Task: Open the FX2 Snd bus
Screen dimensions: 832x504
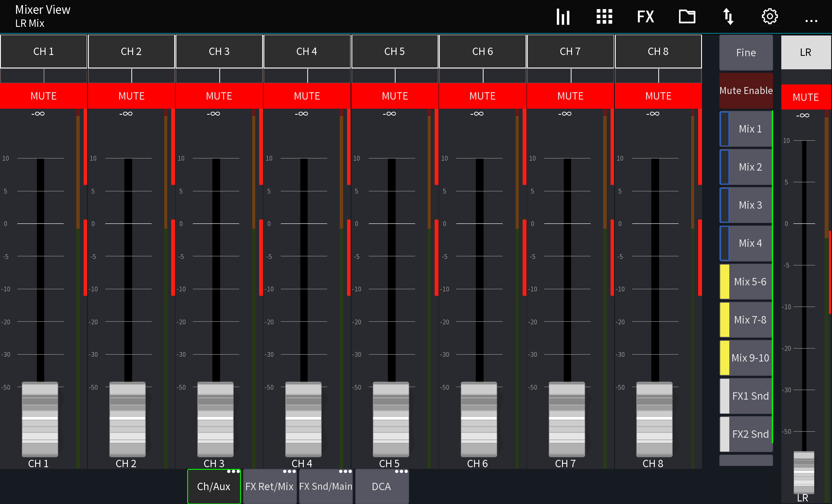Action: 749,434
